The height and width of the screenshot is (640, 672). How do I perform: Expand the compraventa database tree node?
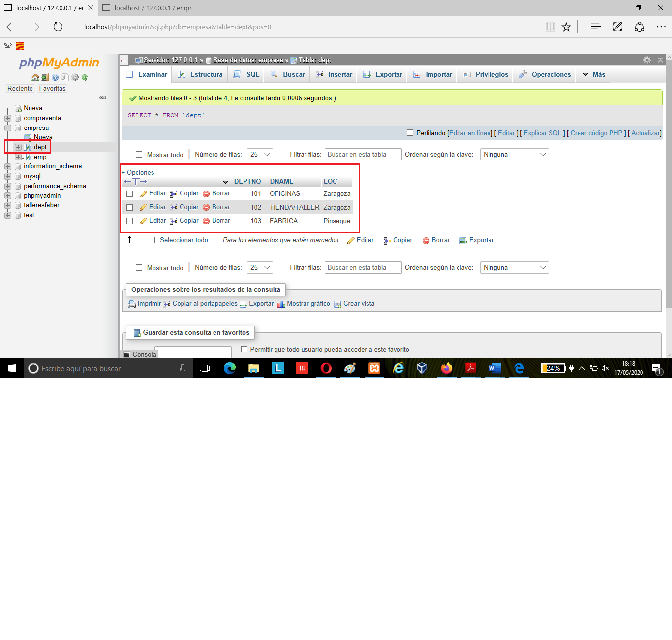8,118
